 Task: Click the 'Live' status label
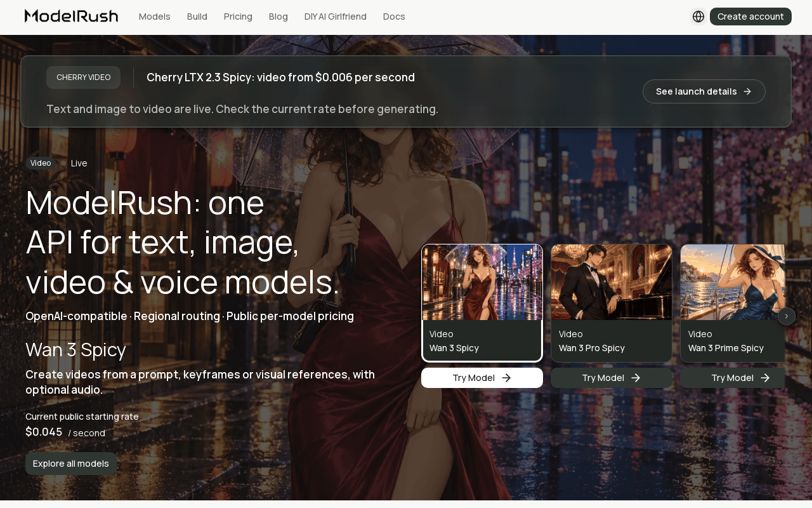pyautogui.click(x=79, y=163)
